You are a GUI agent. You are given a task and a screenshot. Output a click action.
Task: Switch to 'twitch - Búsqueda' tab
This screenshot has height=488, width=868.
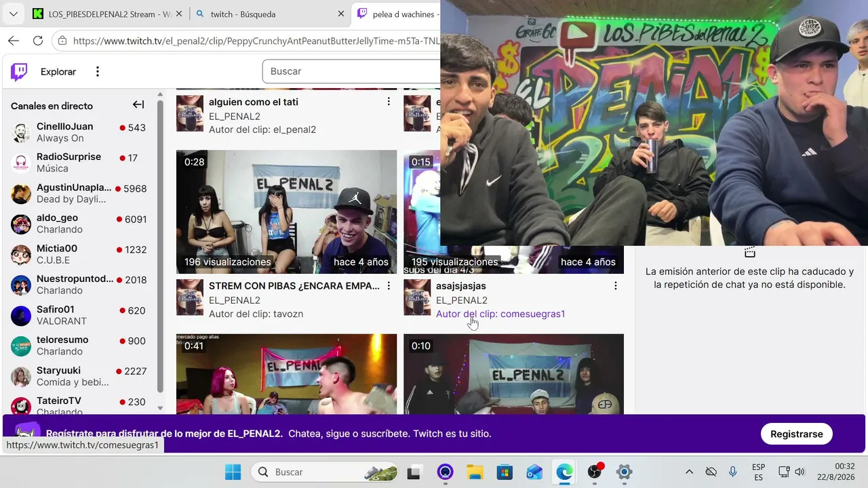pyautogui.click(x=269, y=14)
